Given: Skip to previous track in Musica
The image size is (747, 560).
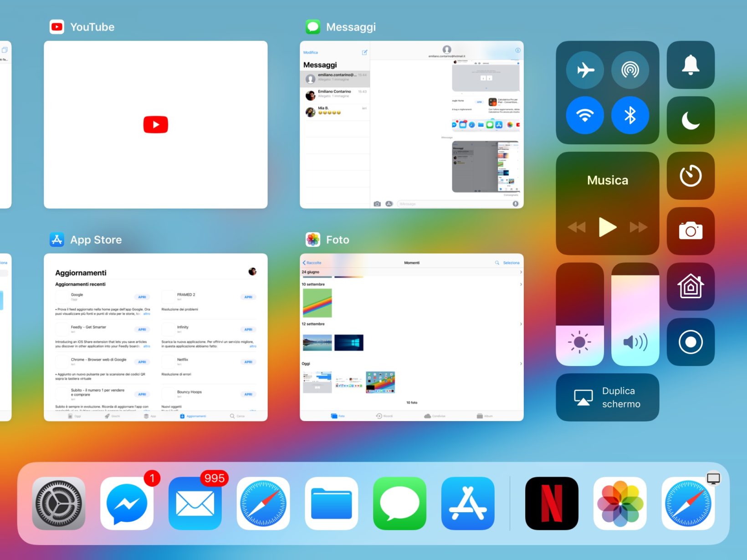Looking at the screenshot, I should click(577, 227).
